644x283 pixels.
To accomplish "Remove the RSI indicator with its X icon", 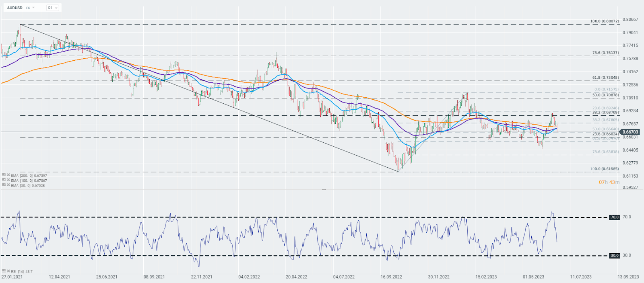I will 8,271.
